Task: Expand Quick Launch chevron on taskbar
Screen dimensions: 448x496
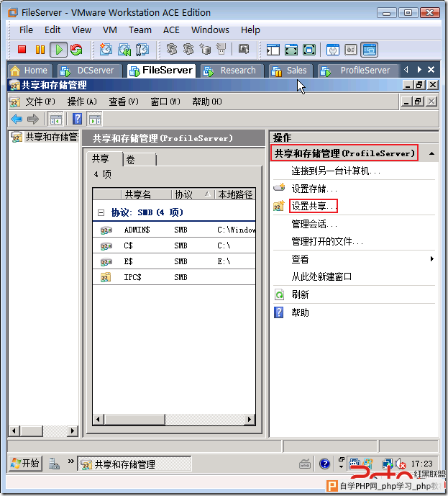Action: pyautogui.click(x=71, y=461)
